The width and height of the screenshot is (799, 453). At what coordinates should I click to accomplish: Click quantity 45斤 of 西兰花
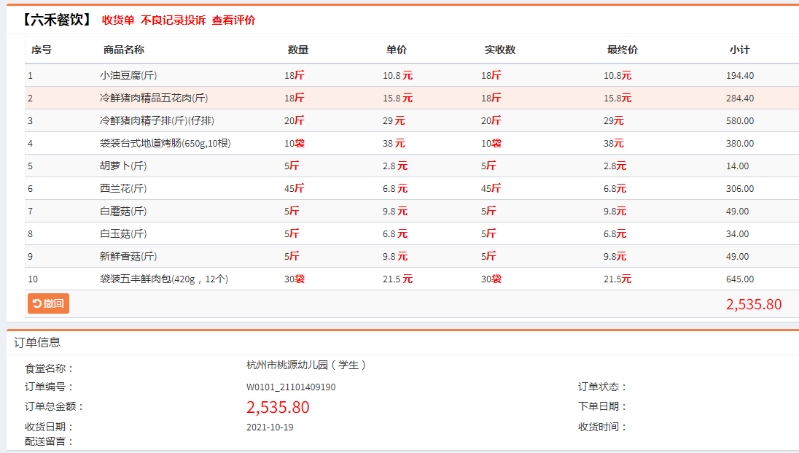click(x=294, y=189)
